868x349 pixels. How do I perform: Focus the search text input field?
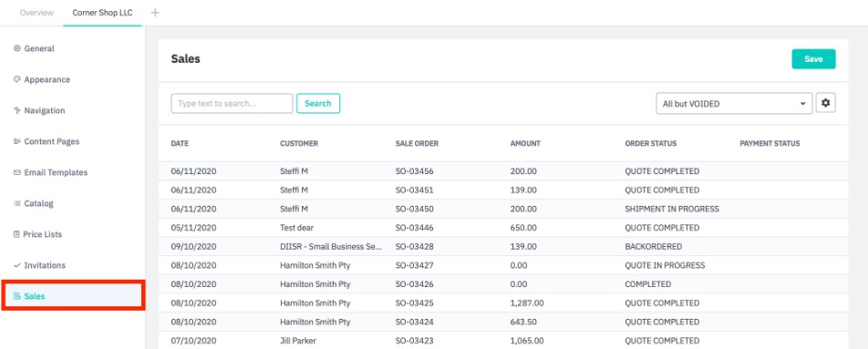232,104
